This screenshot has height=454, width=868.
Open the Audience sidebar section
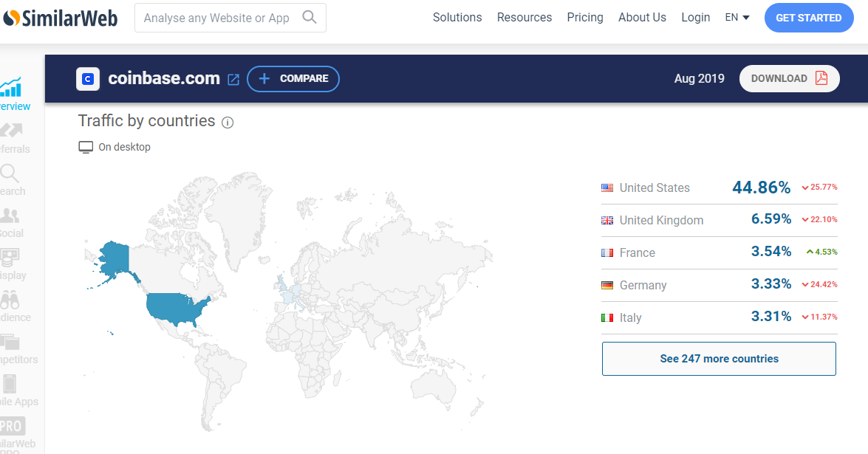[x=14, y=307]
